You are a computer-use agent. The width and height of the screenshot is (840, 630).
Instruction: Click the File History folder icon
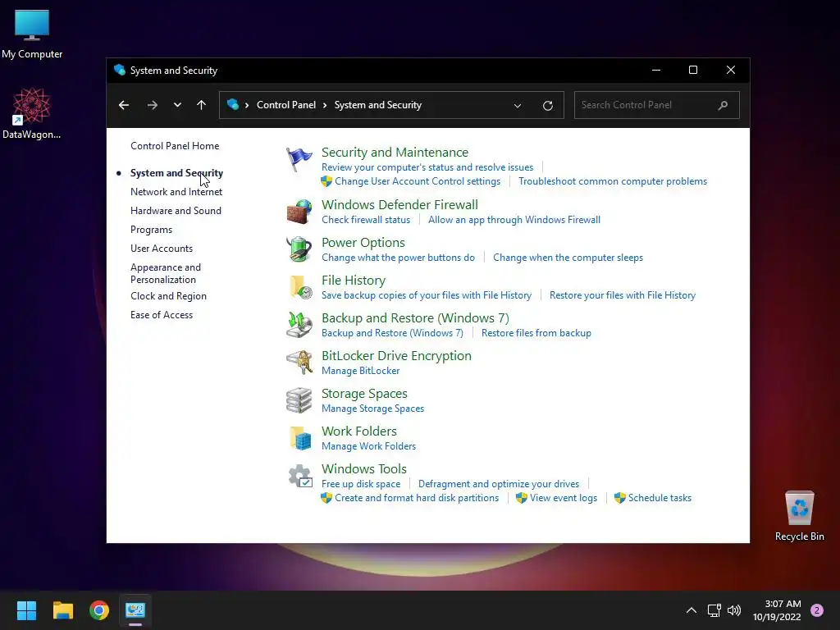coord(299,287)
